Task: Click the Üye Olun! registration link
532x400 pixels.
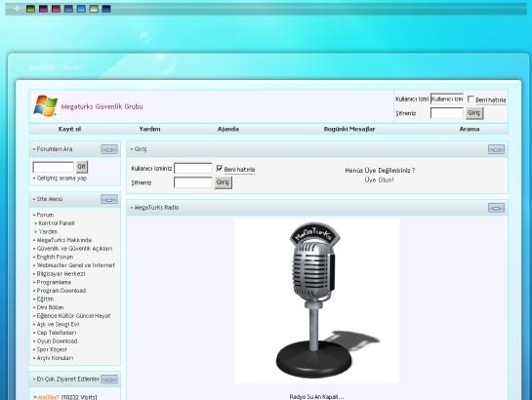Action: click(x=380, y=180)
